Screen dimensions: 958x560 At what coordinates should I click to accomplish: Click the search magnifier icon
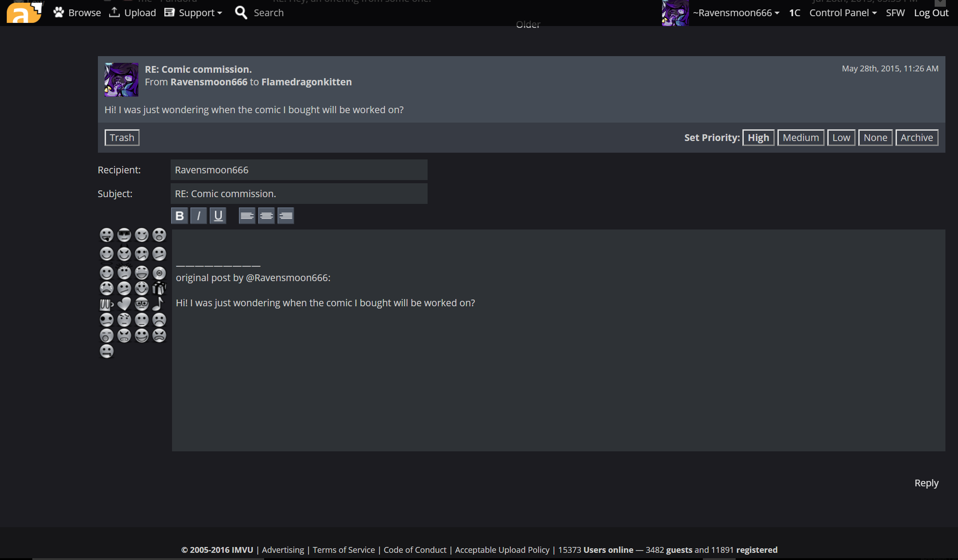241,13
